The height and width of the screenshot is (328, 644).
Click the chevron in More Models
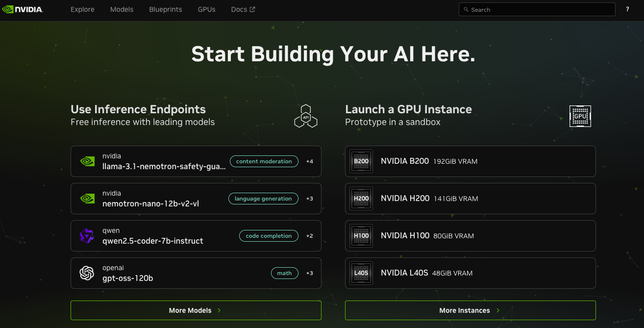[220, 310]
